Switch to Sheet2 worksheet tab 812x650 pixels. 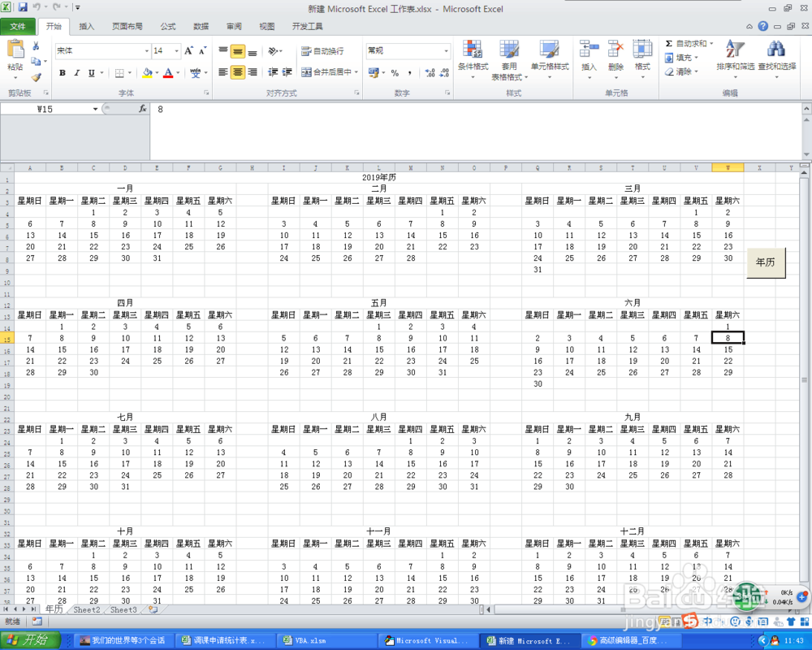(87, 609)
